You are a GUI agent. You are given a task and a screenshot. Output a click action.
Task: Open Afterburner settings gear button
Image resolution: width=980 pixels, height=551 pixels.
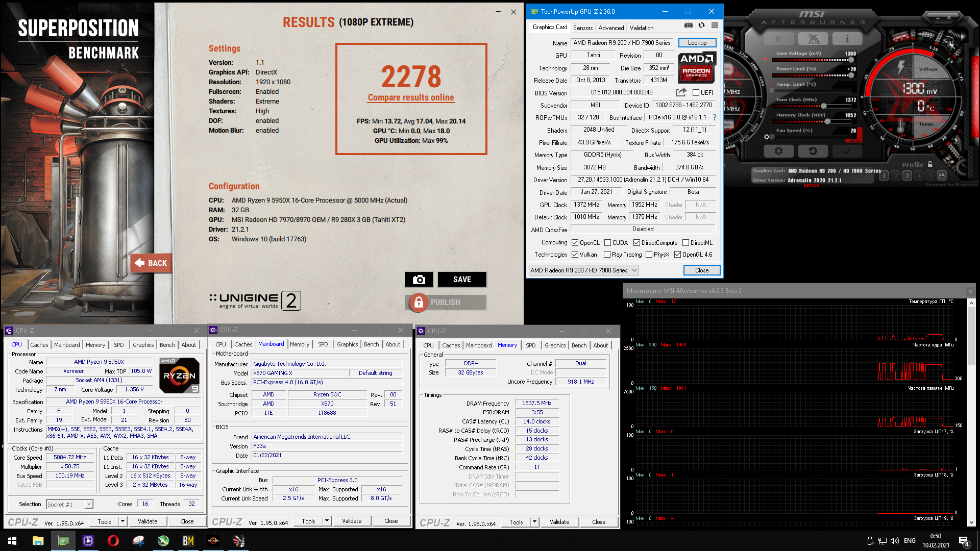778,151
